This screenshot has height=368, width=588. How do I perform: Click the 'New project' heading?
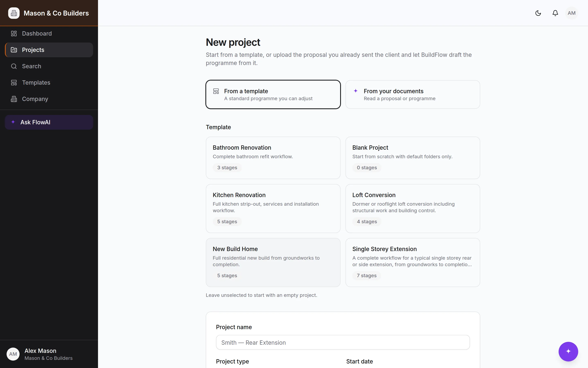click(233, 42)
